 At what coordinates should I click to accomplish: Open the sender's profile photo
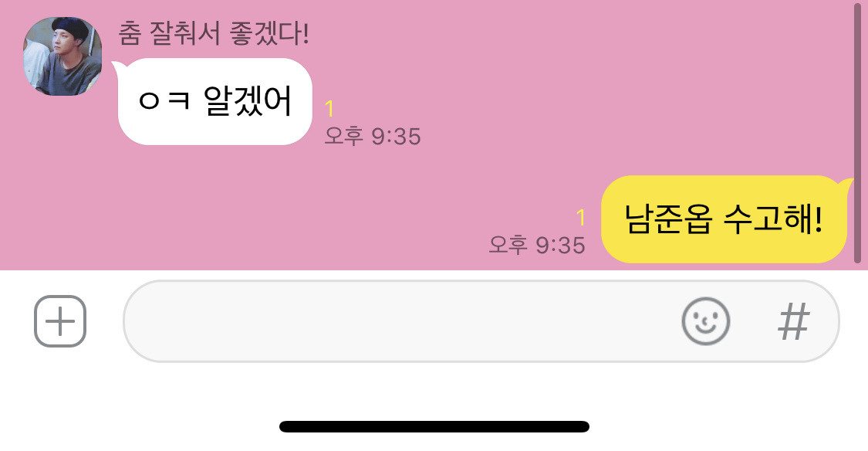point(62,56)
